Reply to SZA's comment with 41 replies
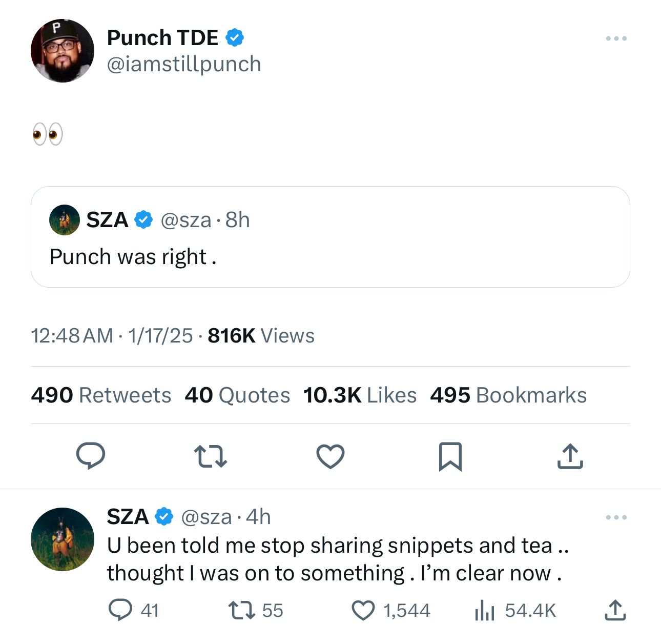Screen dimensions: 661x644 [121, 610]
